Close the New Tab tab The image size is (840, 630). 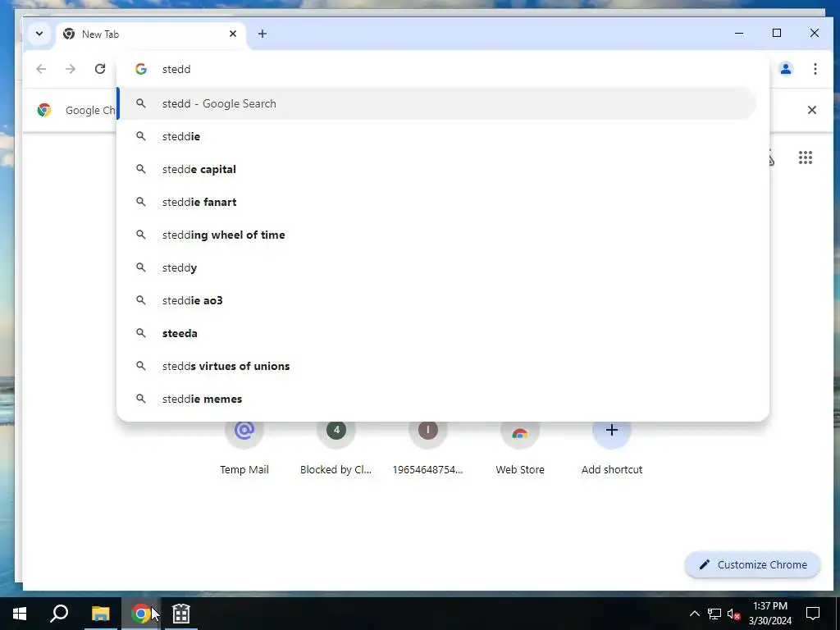pos(233,34)
